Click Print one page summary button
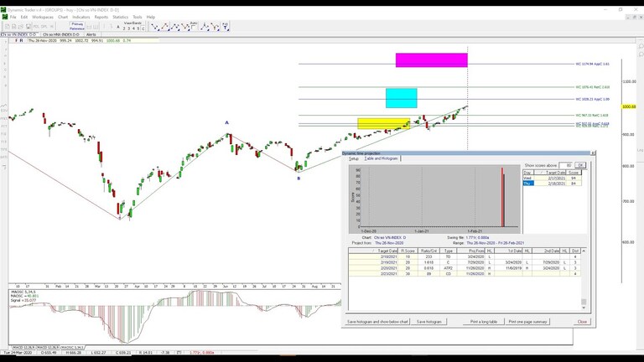The image size is (644, 362). 528,322
